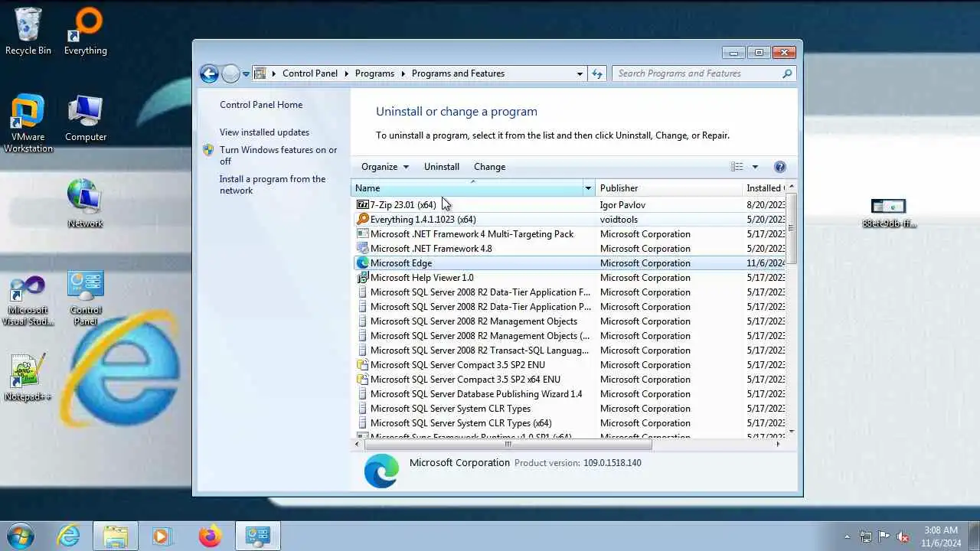Select Microsoft SQL Server Database Publishing Wizard 1.4

pyautogui.click(x=571, y=393)
